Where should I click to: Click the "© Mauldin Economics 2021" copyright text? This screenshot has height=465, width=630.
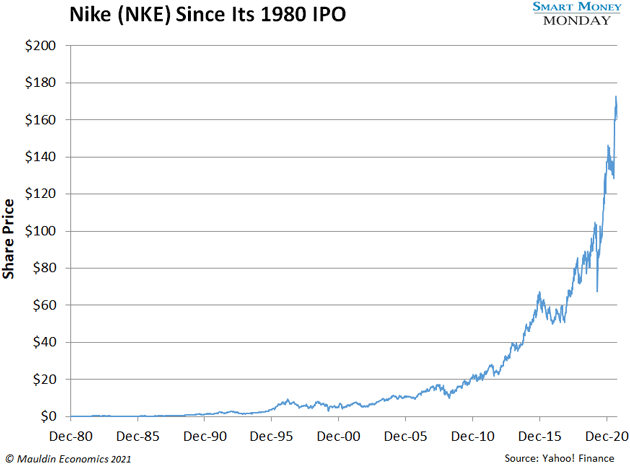tap(68, 459)
